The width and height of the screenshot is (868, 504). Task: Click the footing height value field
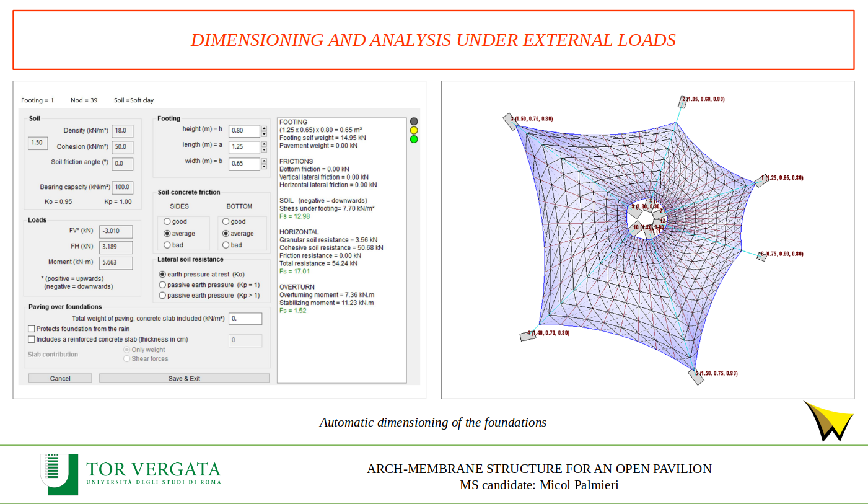(243, 131)
